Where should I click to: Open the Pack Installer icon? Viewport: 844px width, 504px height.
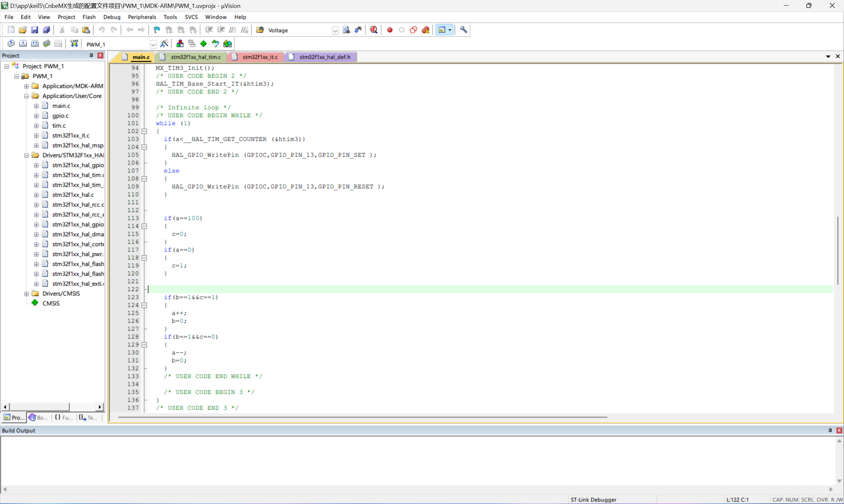tap(227, 43)
